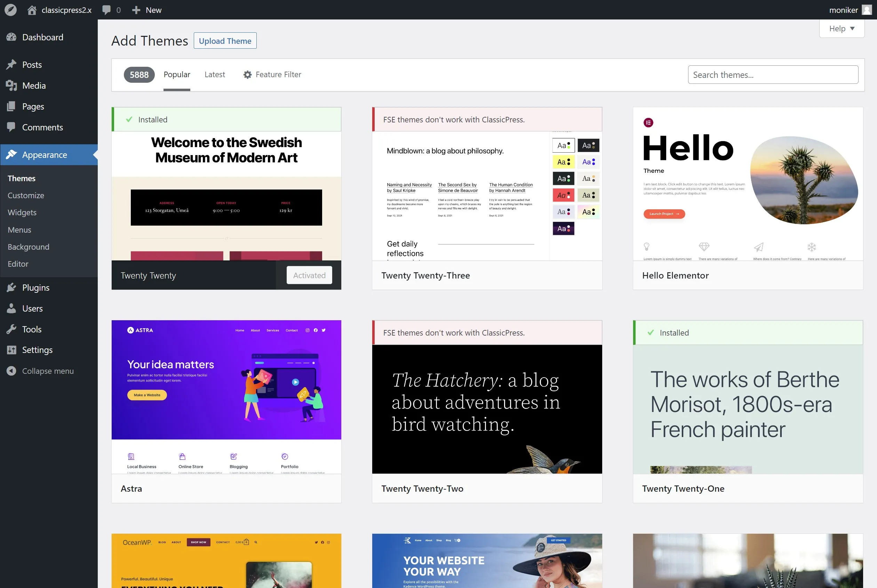Open the Customize submenu item

click(26, 195)
